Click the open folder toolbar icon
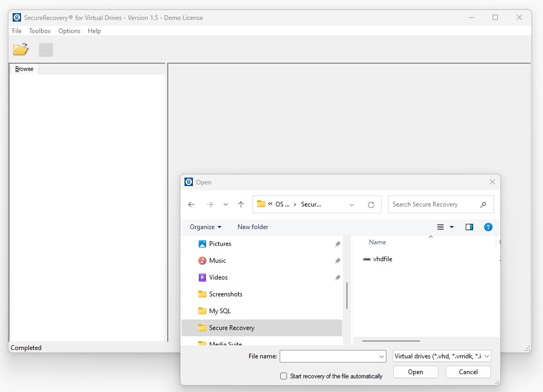This screenshot has width=543, height=392. (x=21, y=50)
